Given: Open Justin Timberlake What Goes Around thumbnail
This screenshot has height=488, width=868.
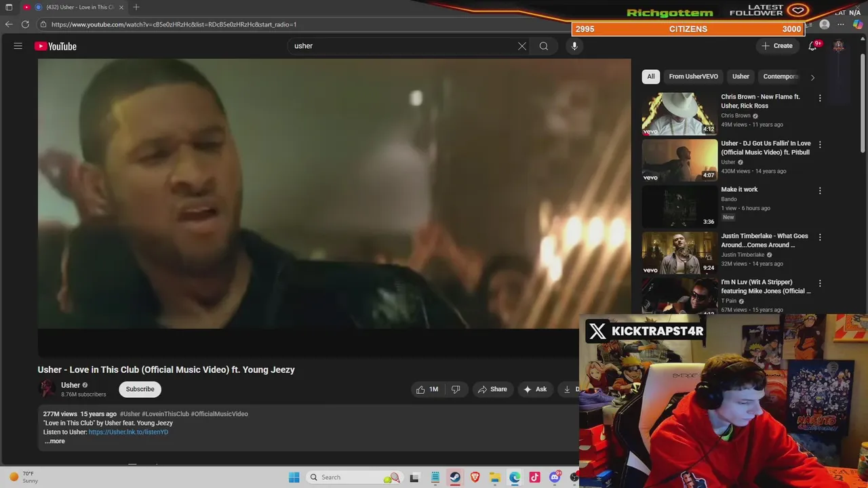Looking at the screenshot, I should (x=679, y=252).
